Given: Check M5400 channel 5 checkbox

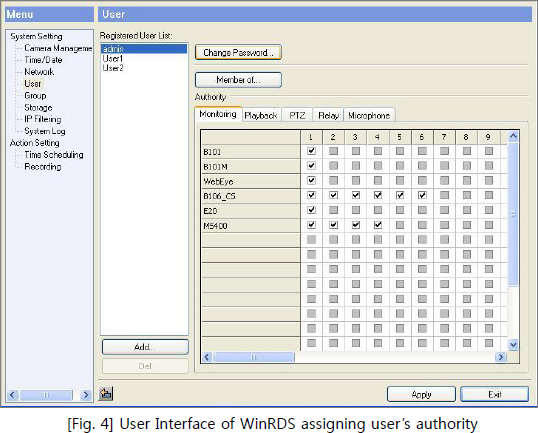Looking at the screenshot, I should 400,225.
